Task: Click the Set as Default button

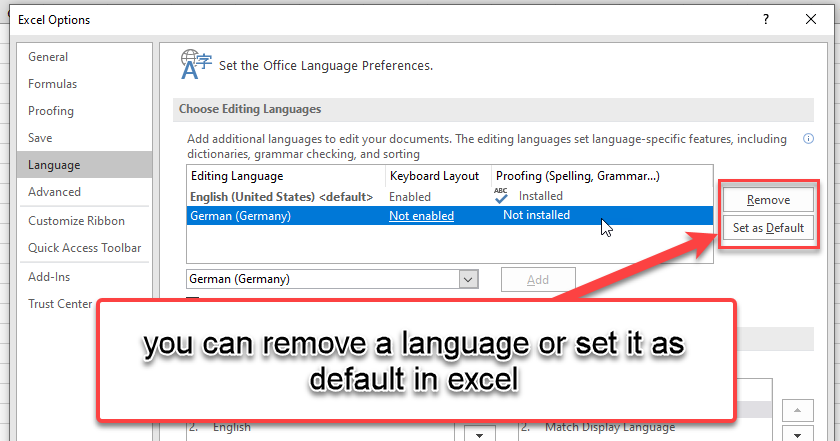Action: click(x=768, y=228)
